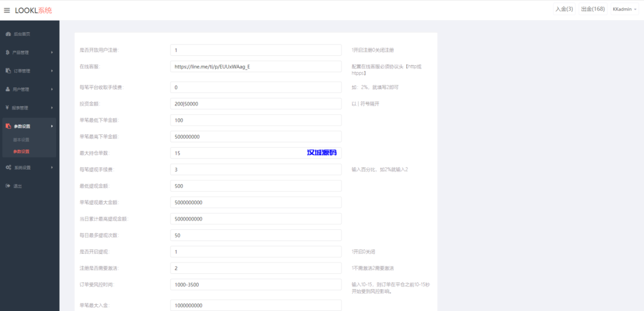Click the 出金(168) withdrawal button
Image resolution: width=644 pixels, height=311 pixels.
592,9
